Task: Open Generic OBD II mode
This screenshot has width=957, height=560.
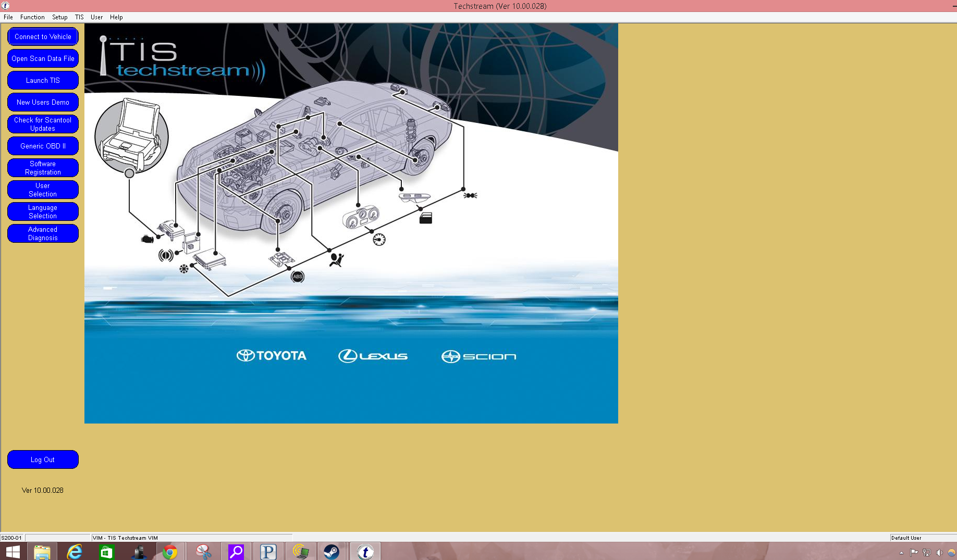Action: tap(43, 146)
